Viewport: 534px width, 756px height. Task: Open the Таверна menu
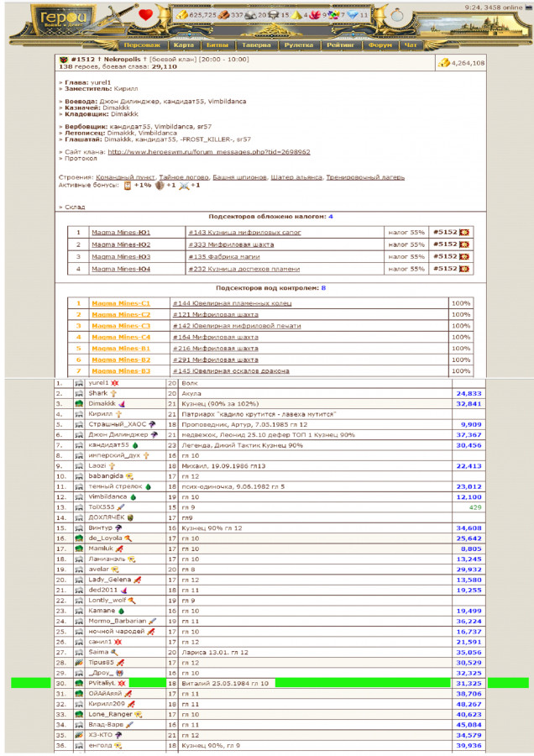coord(256,45)
